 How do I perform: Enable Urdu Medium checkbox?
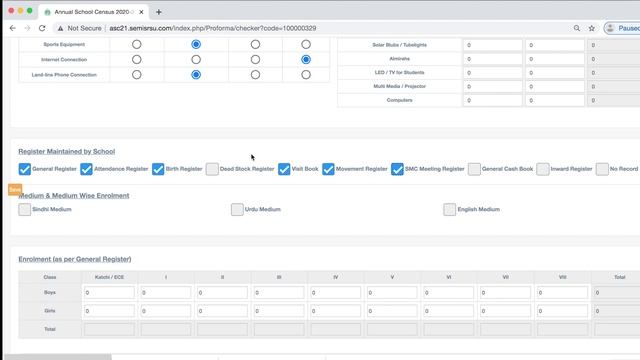(x=237, y=209)
